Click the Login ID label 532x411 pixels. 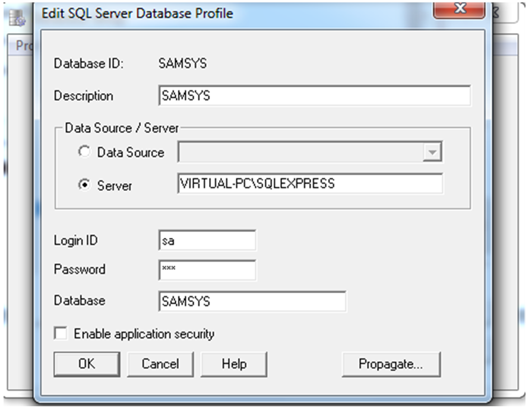[75, 241]
